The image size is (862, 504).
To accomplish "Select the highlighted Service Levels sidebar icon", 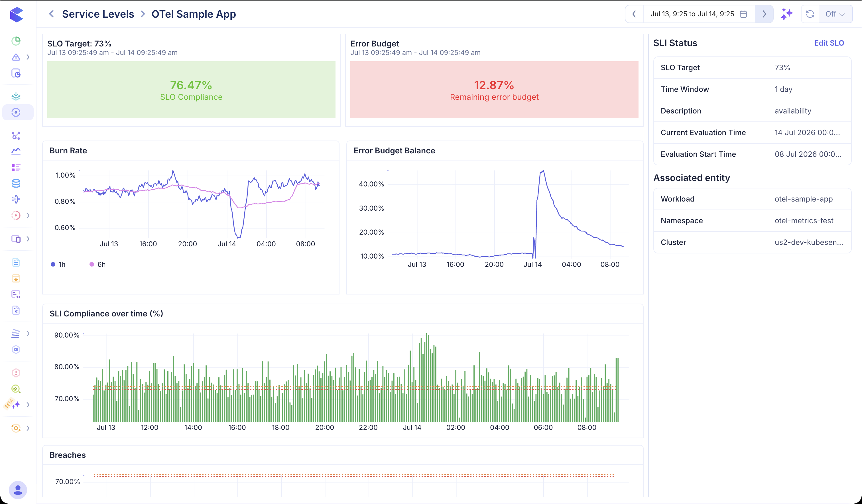I will point(16,112).
